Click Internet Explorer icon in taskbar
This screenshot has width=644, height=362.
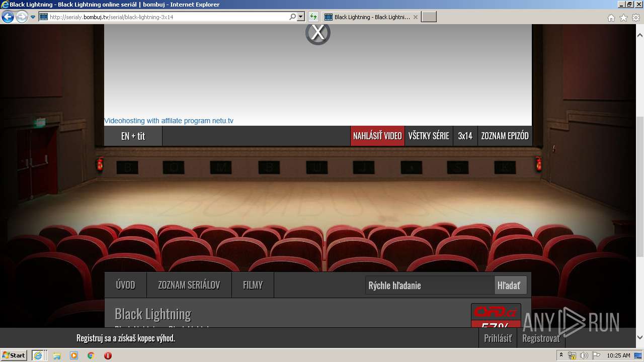tap(38, 355)
